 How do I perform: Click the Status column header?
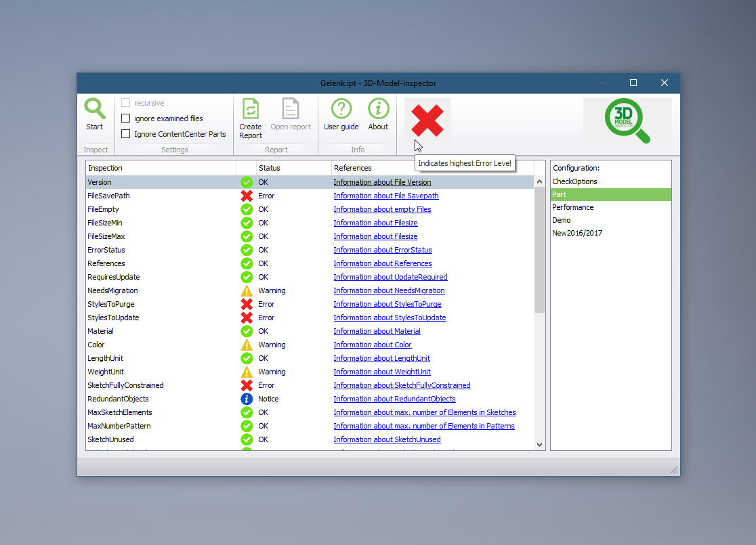pos(293,168)
